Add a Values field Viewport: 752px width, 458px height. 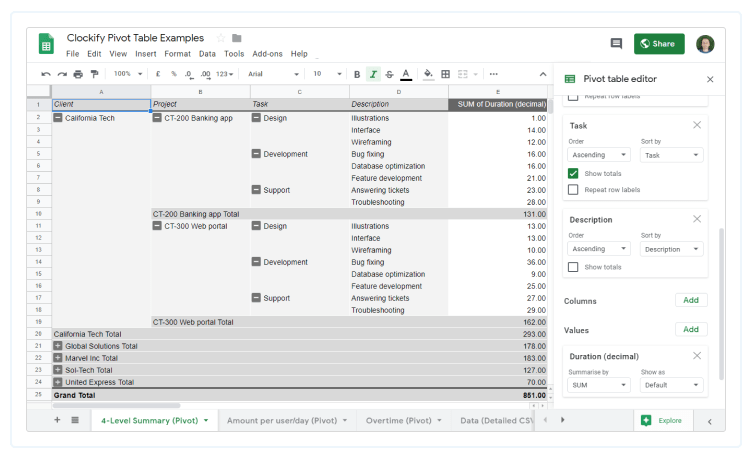pyautogui.click(x=691, y=329)
